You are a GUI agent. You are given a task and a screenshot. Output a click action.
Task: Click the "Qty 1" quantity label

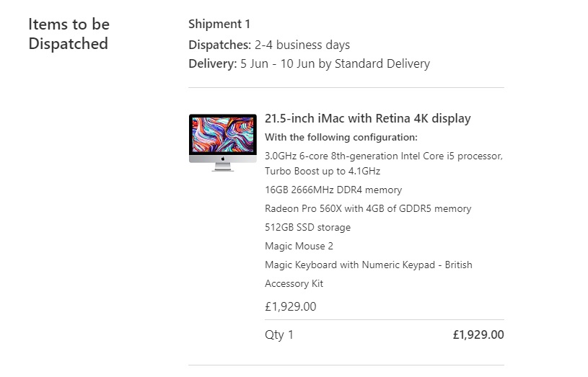pyautogui.click(x=279, y=334)
